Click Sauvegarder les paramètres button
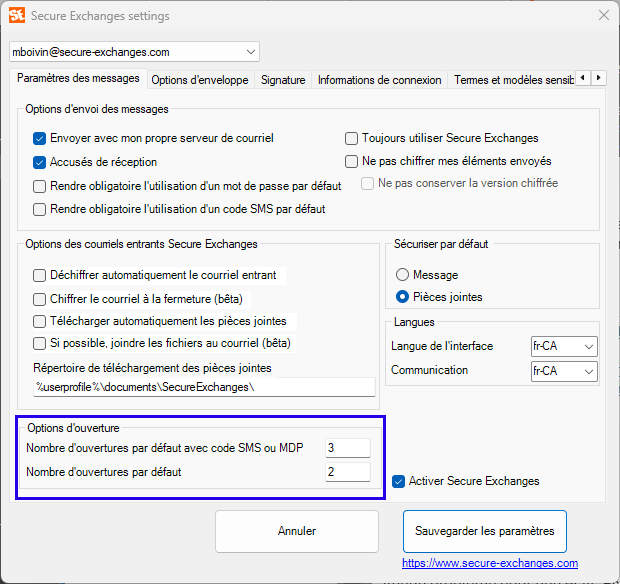The height and width of the screenshot is (584, 620). click(x=484, y=531)
